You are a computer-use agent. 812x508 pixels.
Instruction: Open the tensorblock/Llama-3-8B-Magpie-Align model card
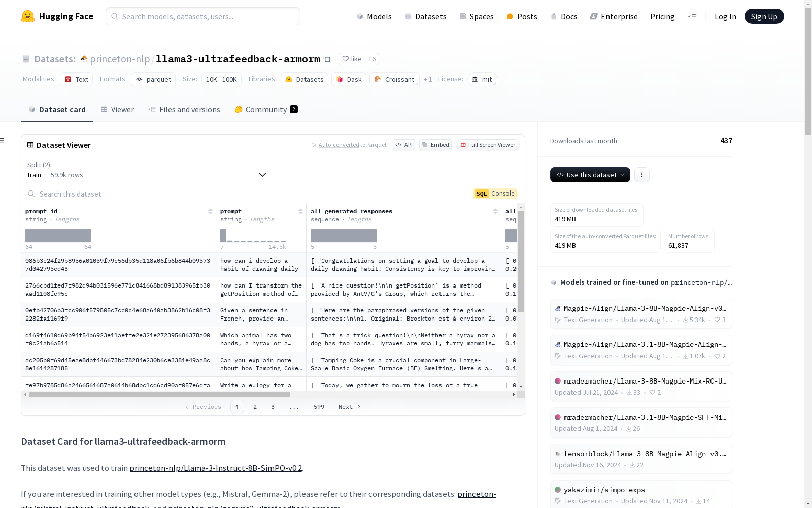pyautogui.click(x=641, y=459)
